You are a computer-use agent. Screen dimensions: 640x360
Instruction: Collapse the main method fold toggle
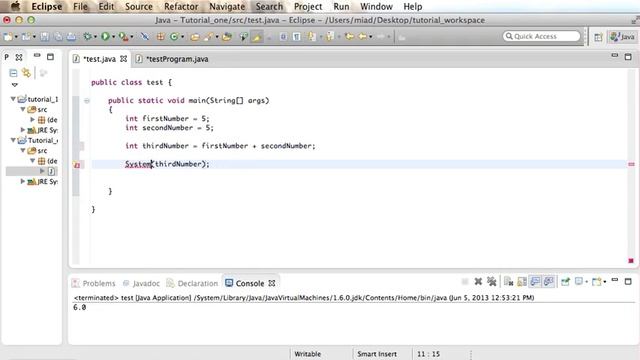[87, 100]
